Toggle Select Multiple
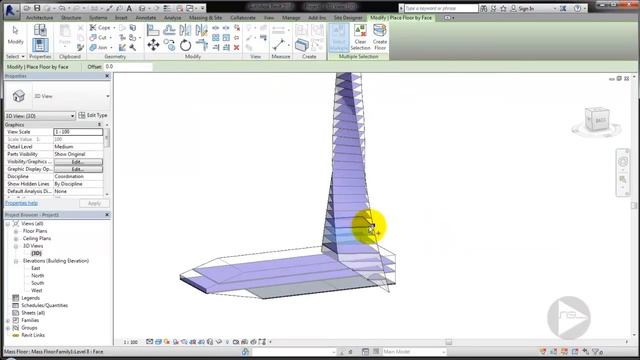Screen dimensions: 640x360 [x=339, y=37]
